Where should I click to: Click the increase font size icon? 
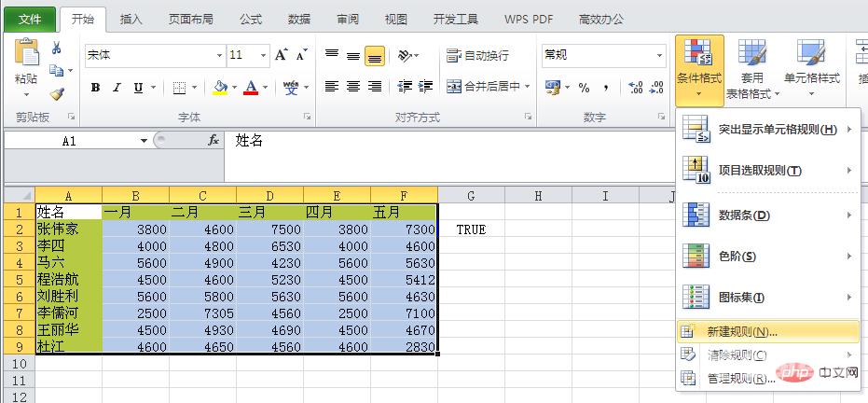coord(282,55)
